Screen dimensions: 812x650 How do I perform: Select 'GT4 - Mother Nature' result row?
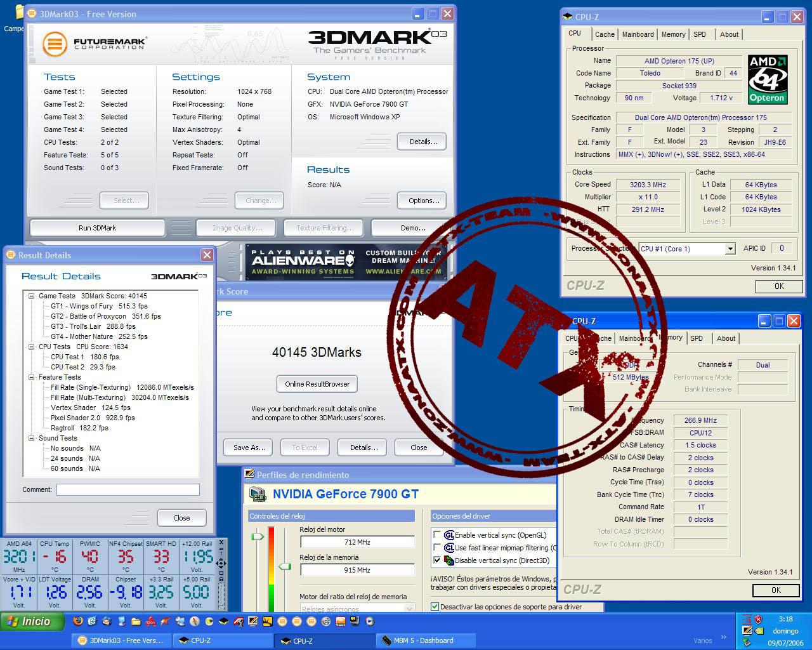[99, 336]
